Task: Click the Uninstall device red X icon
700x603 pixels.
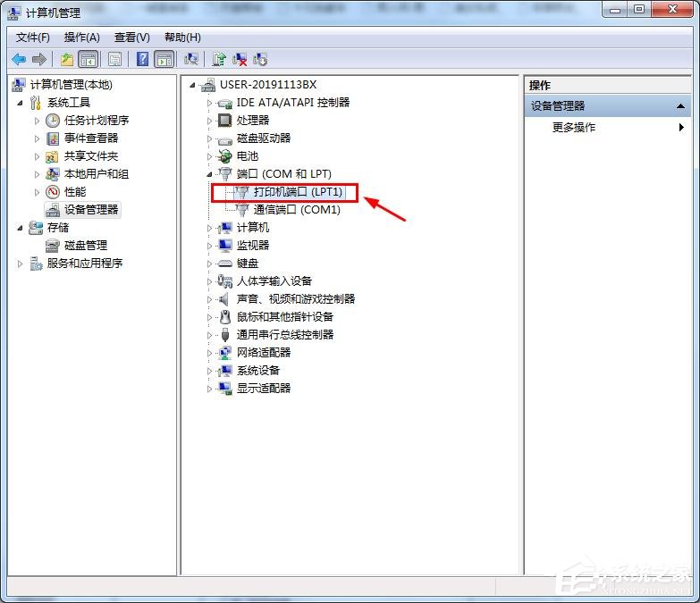Action: click(x=240, y=59)
